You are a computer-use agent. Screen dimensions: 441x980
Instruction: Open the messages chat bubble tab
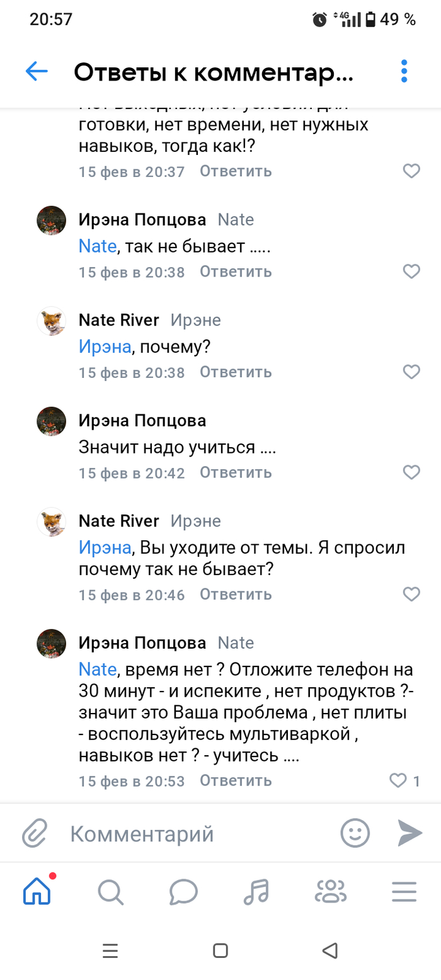(183, 891)
